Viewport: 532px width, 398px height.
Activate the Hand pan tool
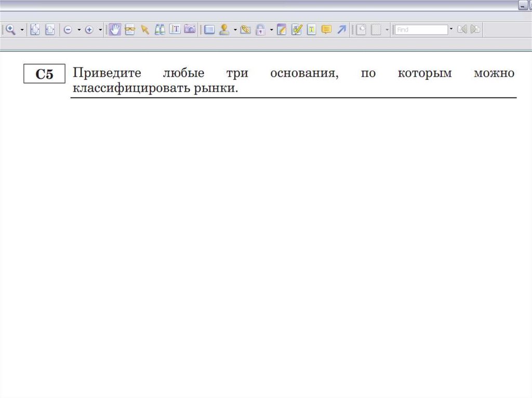pyautogui.click(x=115, y=30)
